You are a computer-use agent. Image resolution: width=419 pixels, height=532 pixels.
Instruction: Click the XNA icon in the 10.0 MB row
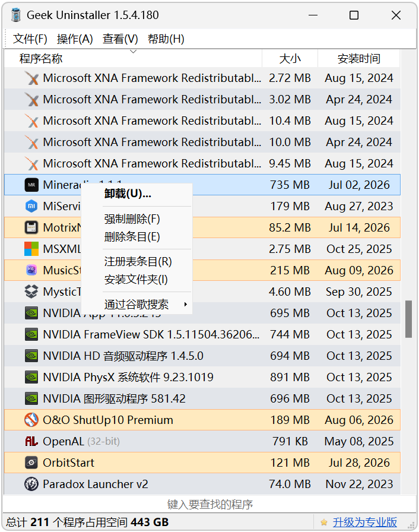point(31,142)
